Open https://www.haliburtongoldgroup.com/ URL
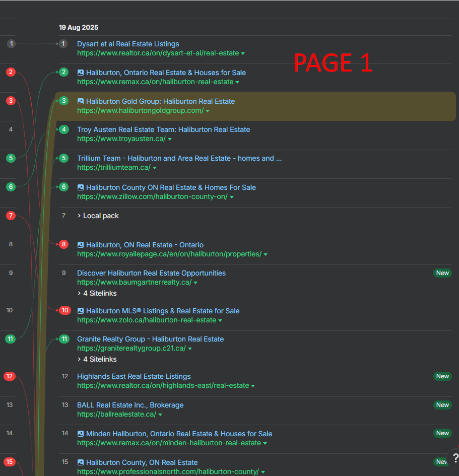This screenshot has height=476, width=459. (140, 110)
